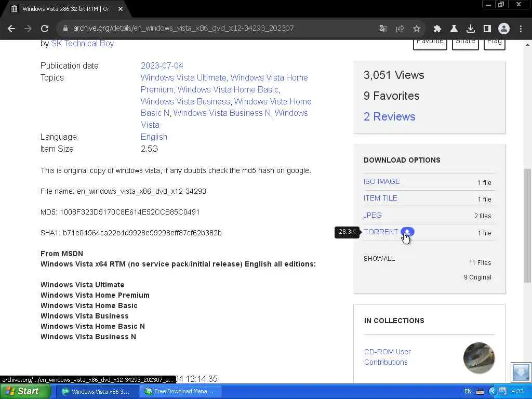Expand hidden tray icons arrow
This screenshot has height=399, width=532.
[493, 392]
